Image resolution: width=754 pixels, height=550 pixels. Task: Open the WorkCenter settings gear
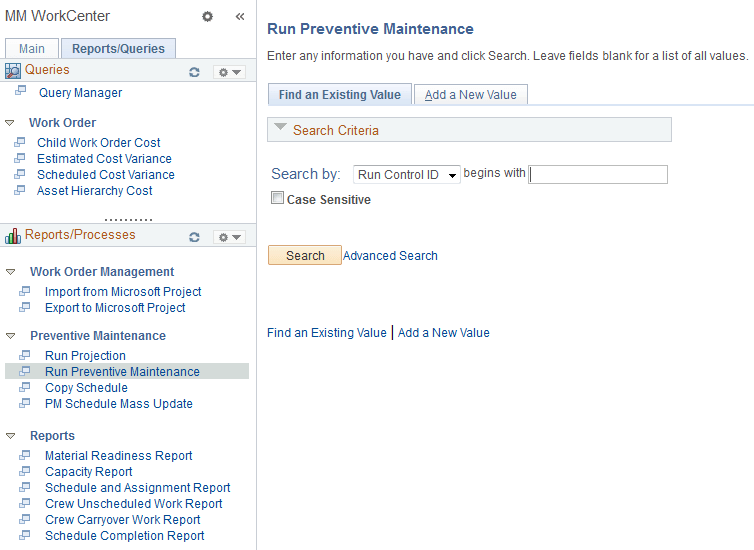(207, 16)
